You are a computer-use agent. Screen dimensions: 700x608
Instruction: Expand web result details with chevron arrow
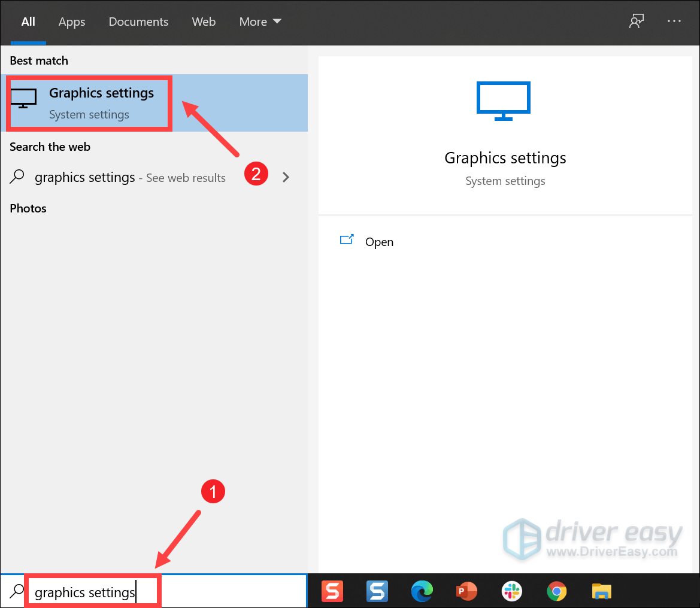click(286, 177)
